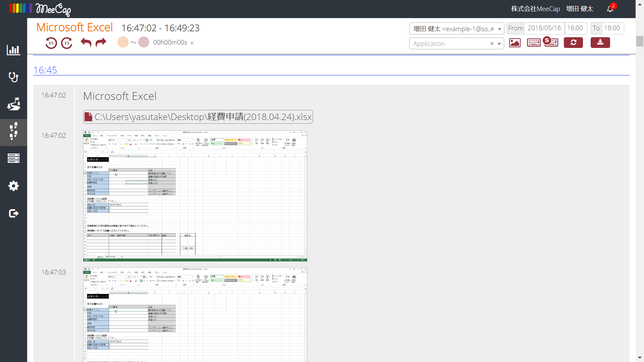Click the red redo forward arrow
Viewport: 644px width, 362px height.
101,43
